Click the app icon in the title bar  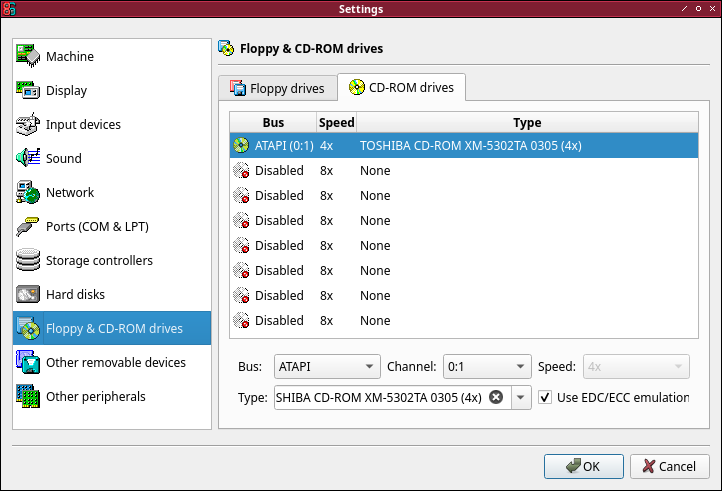[9, 9]
